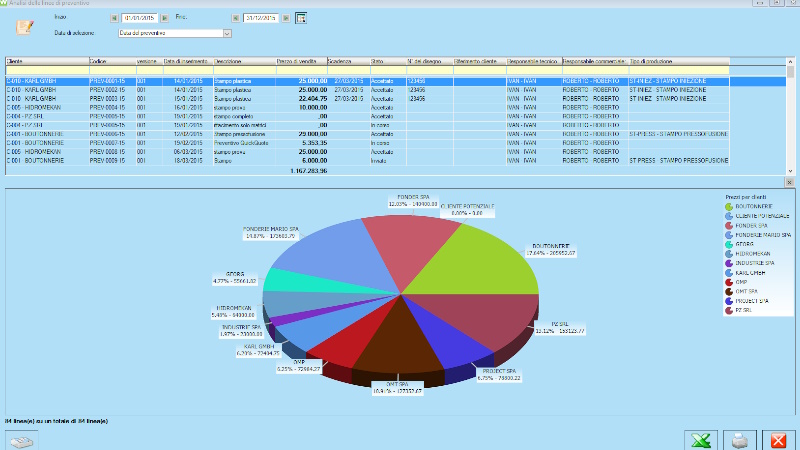This screenshot has height=450, width=800.
Task: Close the chart panel with small x button
Action: (x=789, y=182)
